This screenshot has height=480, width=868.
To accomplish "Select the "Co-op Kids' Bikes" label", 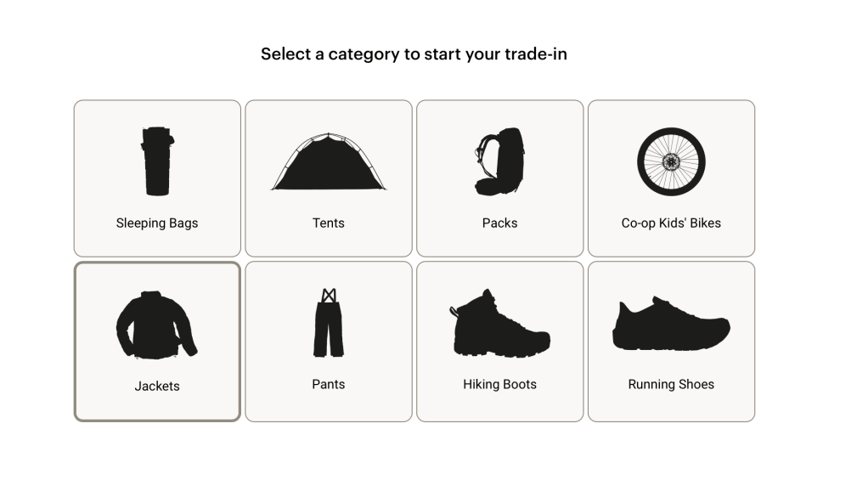I will click(x=671, y=223).
